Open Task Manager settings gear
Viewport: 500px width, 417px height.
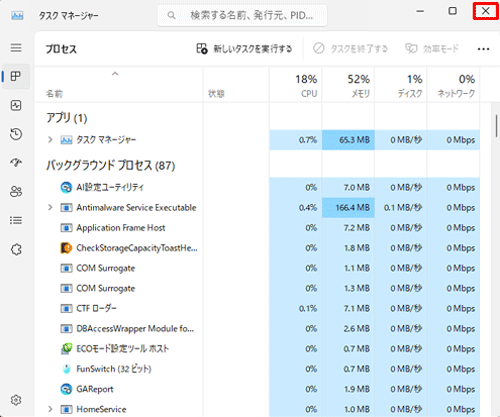16,400
